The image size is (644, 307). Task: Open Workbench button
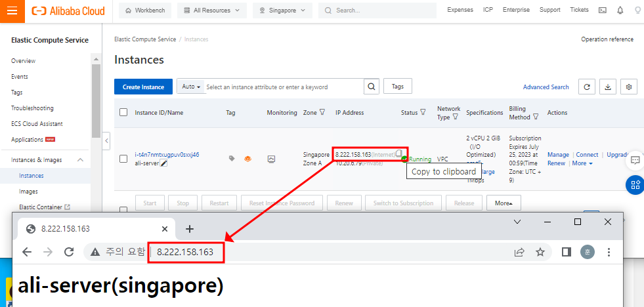tap(145, 10)
